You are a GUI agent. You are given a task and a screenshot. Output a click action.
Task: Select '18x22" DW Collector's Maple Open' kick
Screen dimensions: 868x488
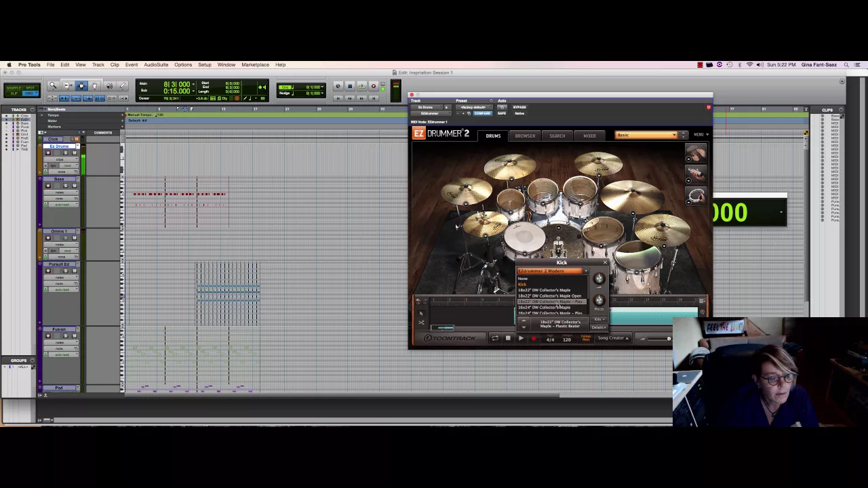(550, 296)
